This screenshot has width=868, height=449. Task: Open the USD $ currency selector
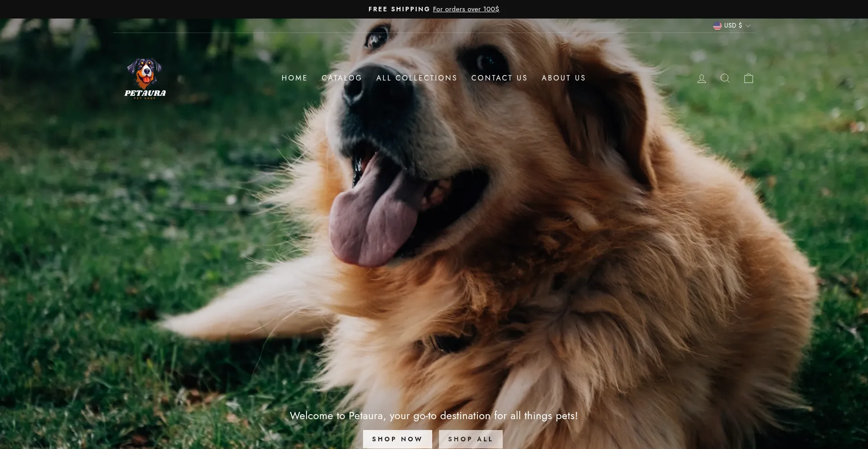(x=733, y=26)
